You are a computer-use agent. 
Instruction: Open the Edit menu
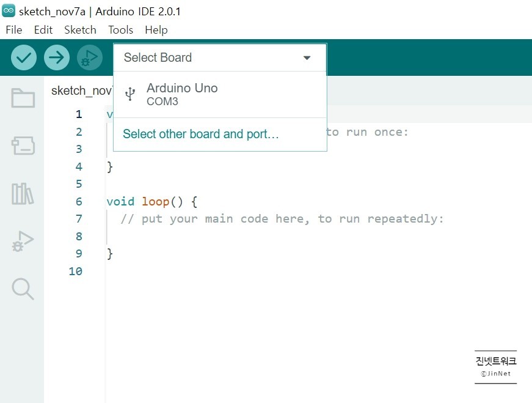43,30
